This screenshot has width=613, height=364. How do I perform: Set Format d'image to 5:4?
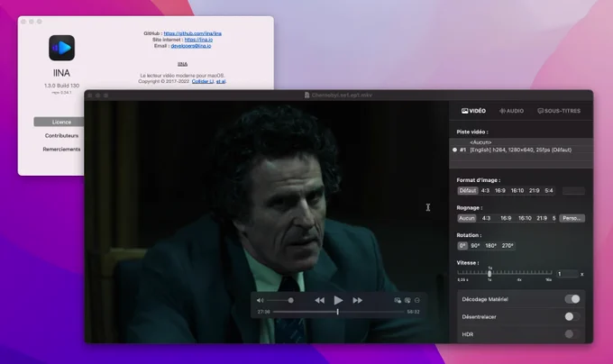[x=549, y=191]
